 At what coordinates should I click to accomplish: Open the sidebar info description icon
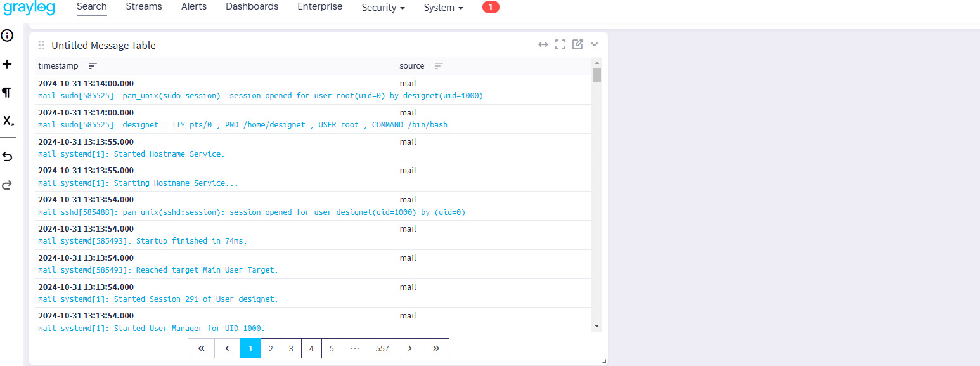pos(8,36)
